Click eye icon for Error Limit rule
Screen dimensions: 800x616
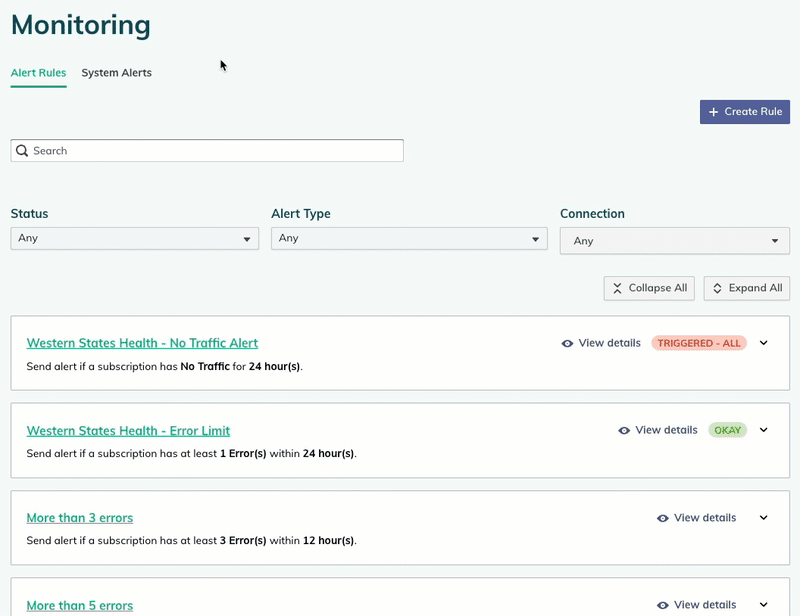coord(623,430)
